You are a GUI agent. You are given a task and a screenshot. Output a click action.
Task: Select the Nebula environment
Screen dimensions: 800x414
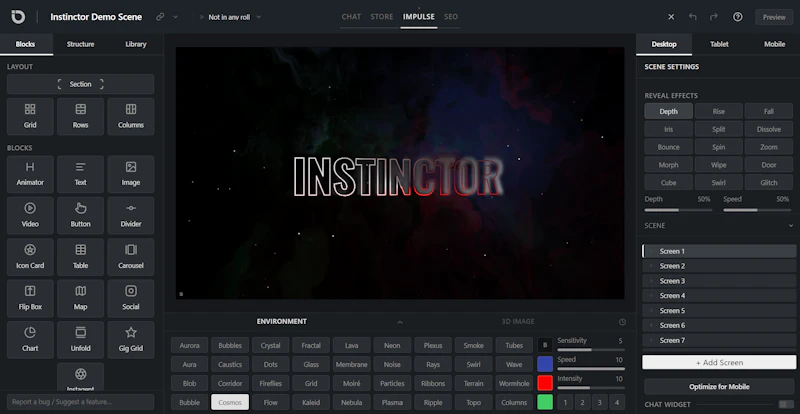[x=352, y=402]
